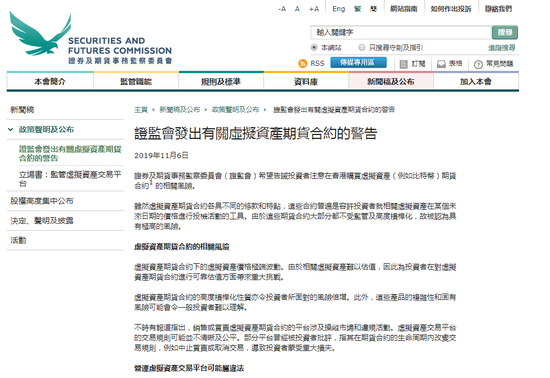Open the 網站指南 sitemap link
Screen dimensions: 550x378
pos(404,9)
